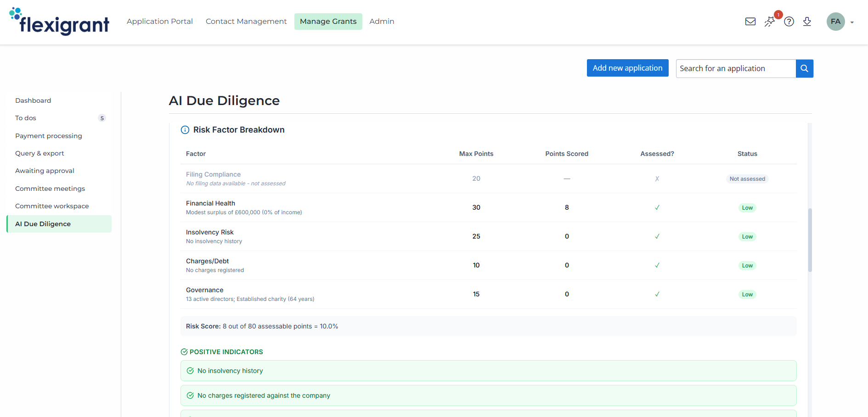Click the Financial Health factor name
This screenshot has height=417, width=868.
coord(210,203)
